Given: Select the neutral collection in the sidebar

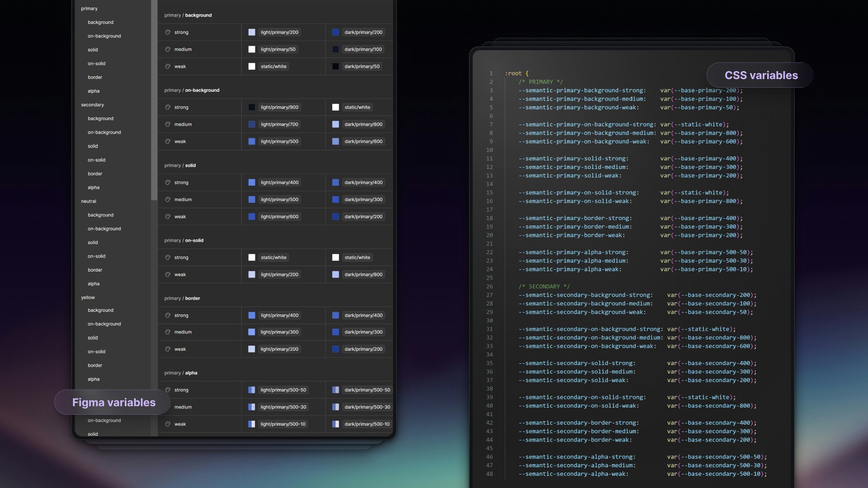Looking at the screenshot, I should 89,201.
